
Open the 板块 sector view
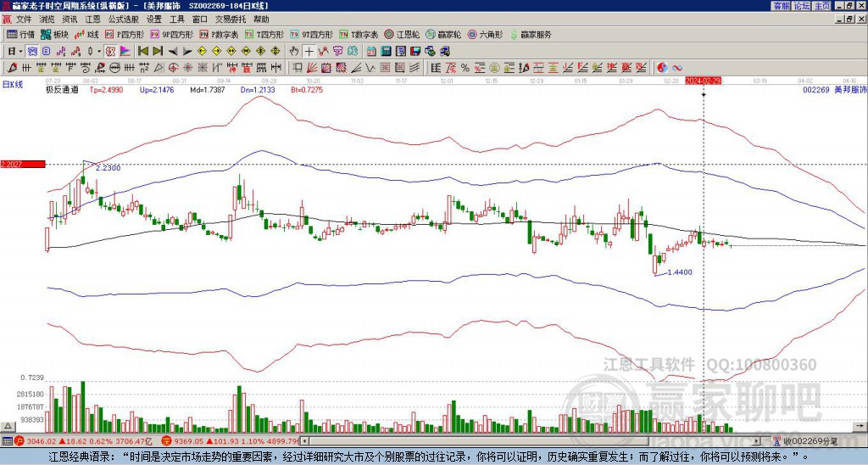pos(54,34)
